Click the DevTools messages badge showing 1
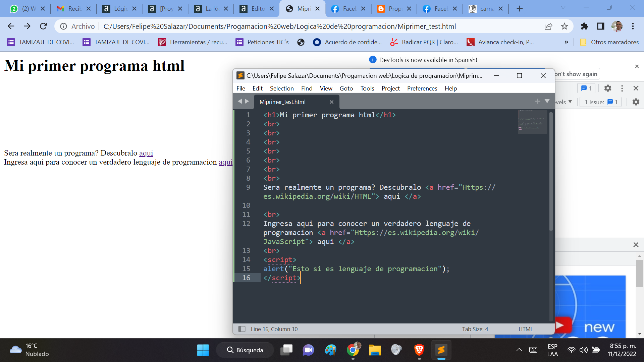 pyautogui.click(x=586, y=88)
